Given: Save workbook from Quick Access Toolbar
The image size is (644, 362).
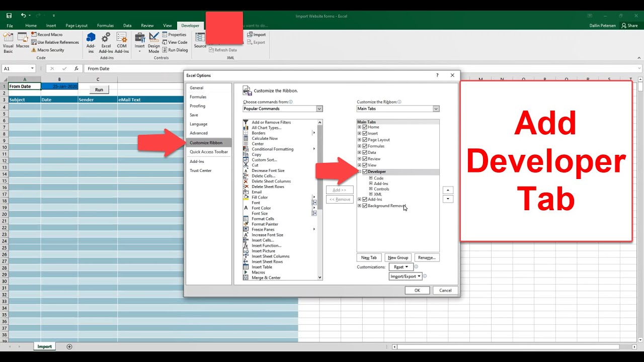Looking at the screenshot, I should click(x=9, y=16).
